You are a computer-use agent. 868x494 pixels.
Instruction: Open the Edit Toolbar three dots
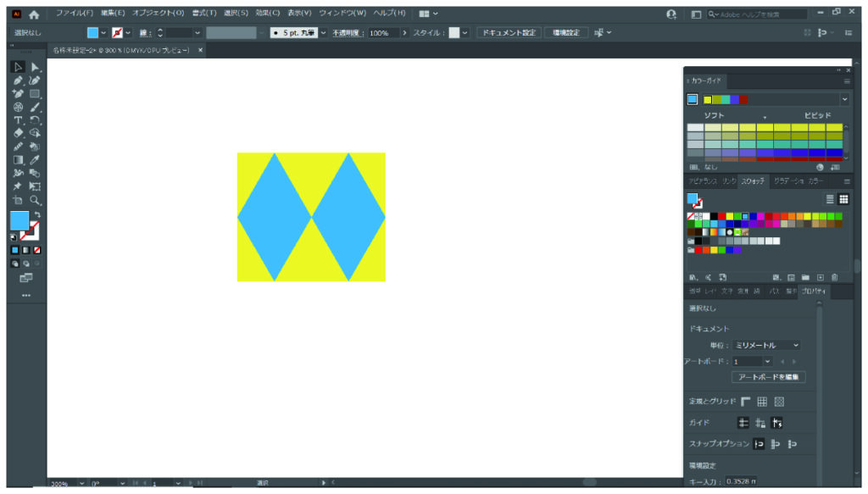26,296
